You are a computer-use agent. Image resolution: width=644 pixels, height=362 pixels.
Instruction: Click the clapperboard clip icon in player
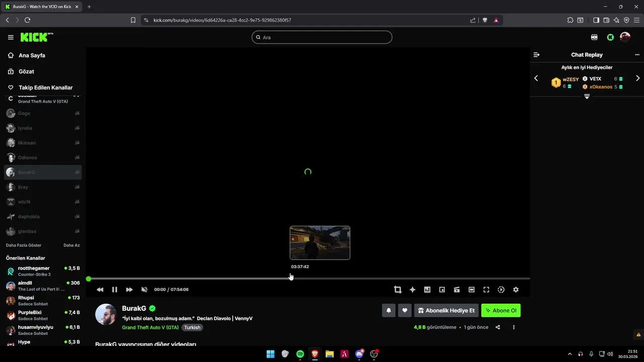tap(457, 290)
